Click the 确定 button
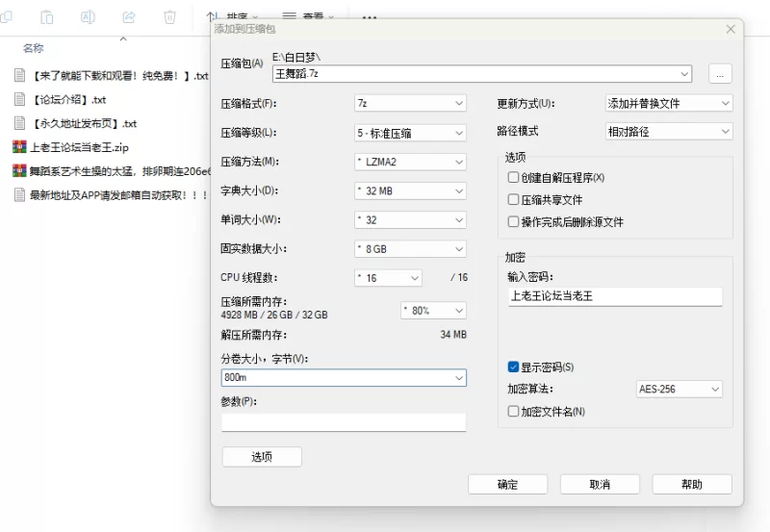The height and width of the screenshot is (532, 770). [508, 485]
